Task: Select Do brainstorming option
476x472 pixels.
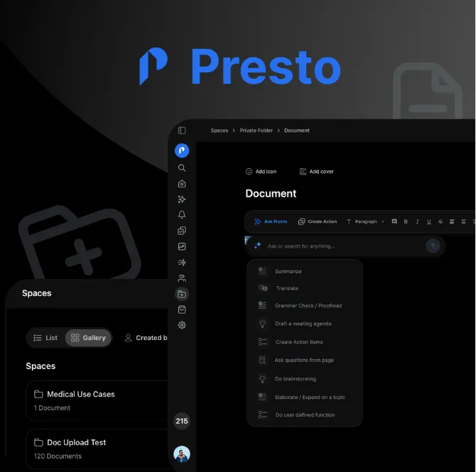Action: [305, 379]
